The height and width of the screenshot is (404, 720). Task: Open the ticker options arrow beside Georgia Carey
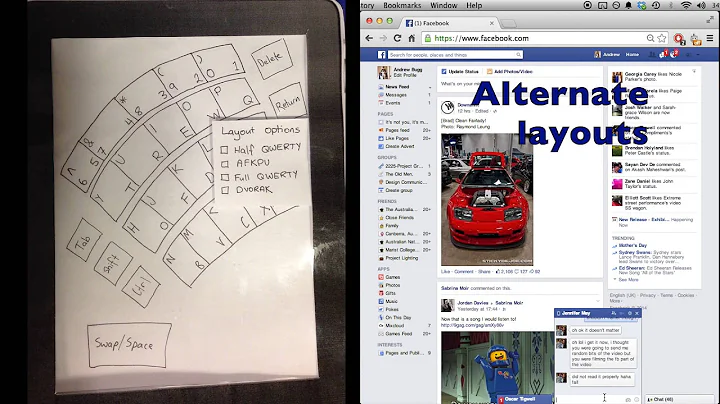(694, 71)
